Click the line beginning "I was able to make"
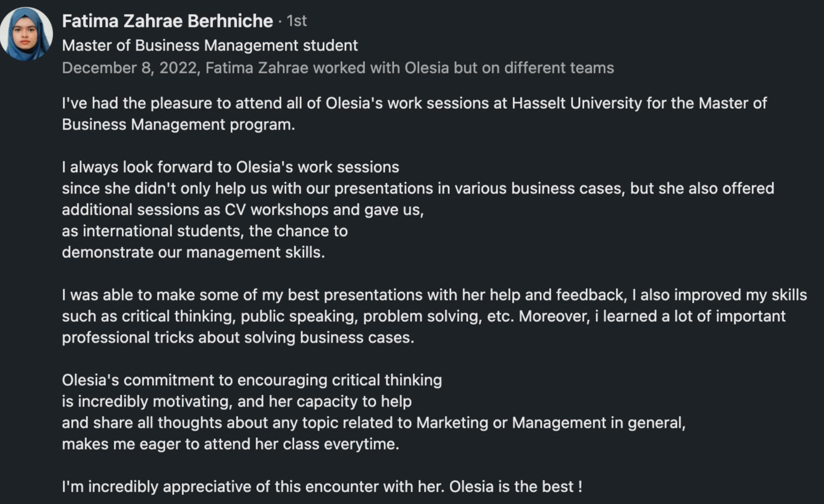This screenshot has width=824, height=504. point(434,295)
